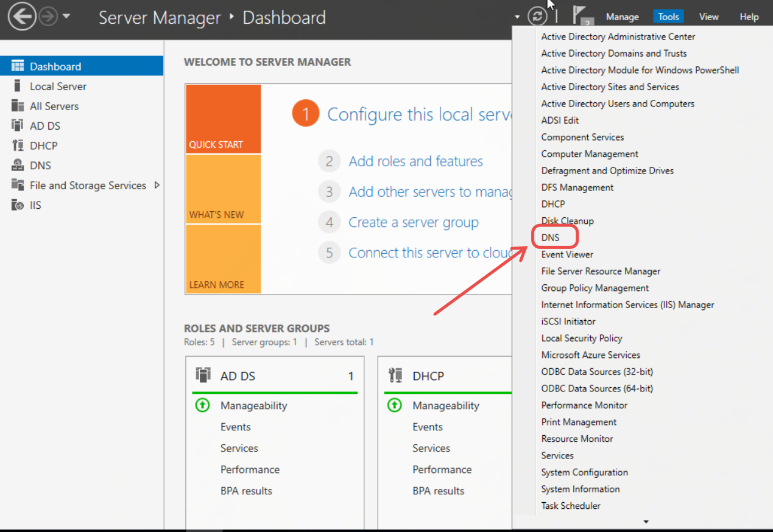Screen dimensions: 773x532
Task: Launch Event Viewer from Tools menu
Action: [567, 254]
